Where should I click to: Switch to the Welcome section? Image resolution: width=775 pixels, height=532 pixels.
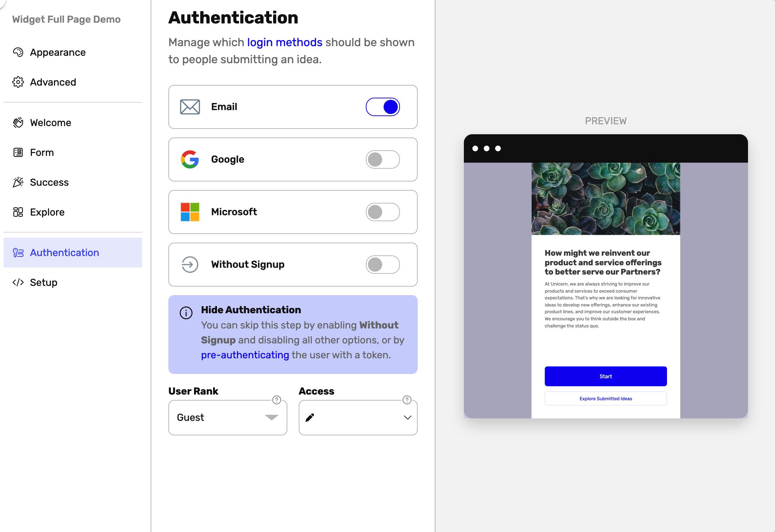(x=50, y=122)
